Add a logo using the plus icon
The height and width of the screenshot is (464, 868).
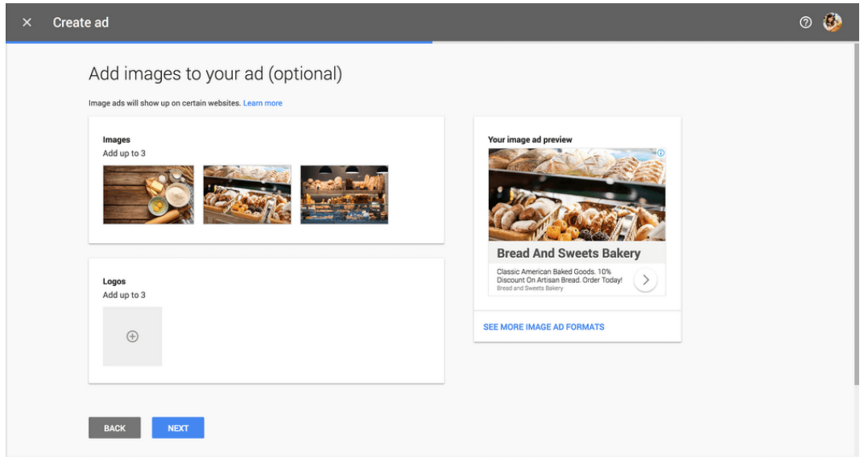[132, 336]
